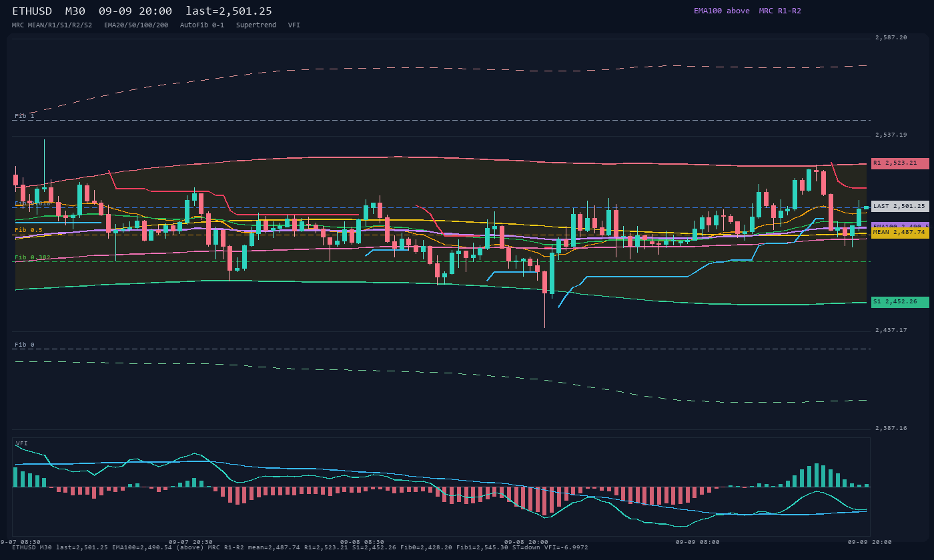Click the S1 2,452.26 price tag
The width and height of the screenshot is (934, 560).
900,302
